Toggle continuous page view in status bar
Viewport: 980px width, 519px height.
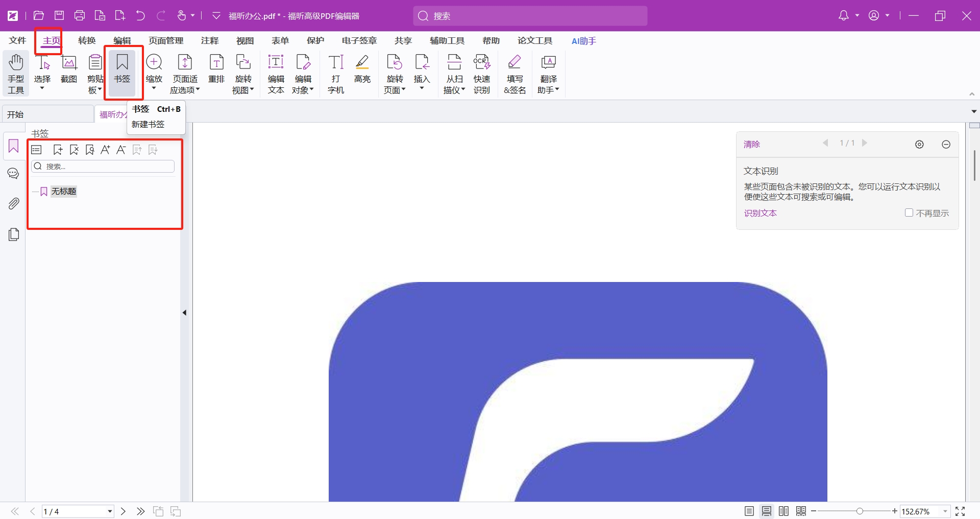[767, 511]
